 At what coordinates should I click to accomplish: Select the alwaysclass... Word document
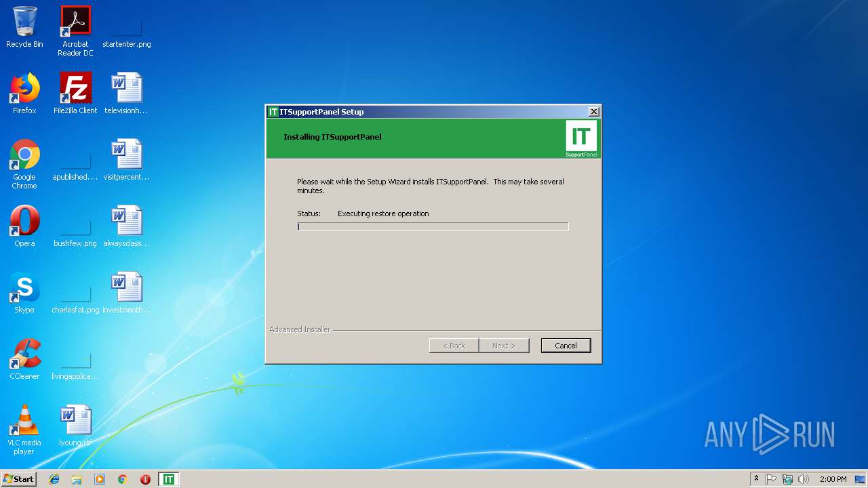(x=126, y=226)
